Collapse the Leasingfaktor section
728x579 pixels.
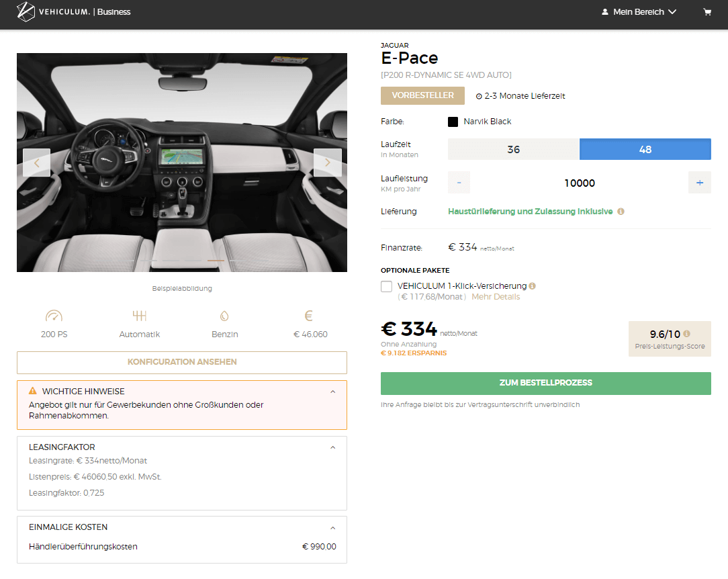tap(333, 447)
